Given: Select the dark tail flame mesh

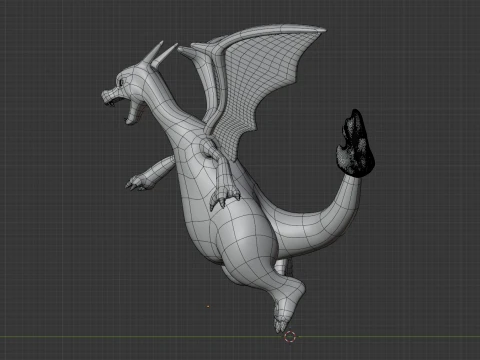Looking at the screenshot, I should (x=355, y=143).
